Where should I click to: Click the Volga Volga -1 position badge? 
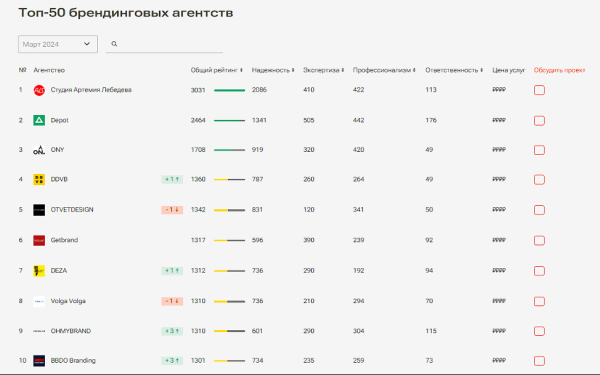tap(172, 301)
